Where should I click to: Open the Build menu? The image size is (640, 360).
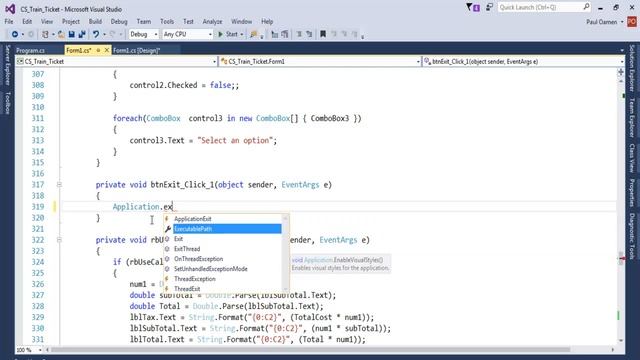pos(95,21)
